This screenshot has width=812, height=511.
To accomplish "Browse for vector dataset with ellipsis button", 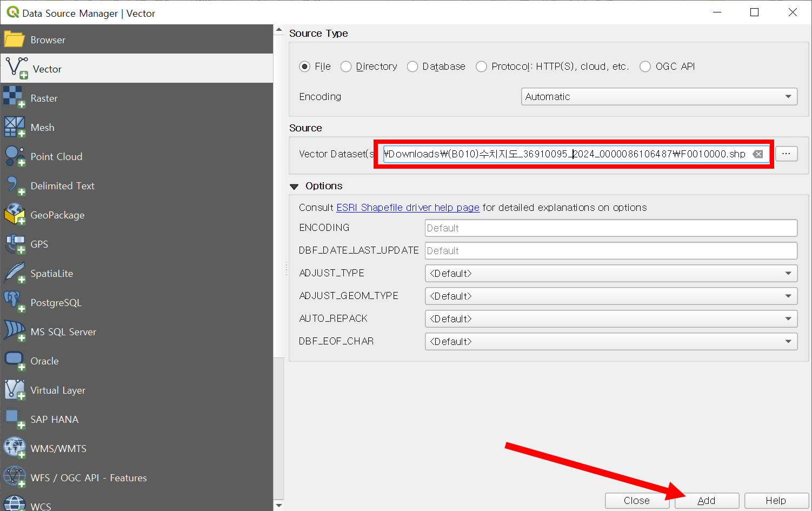I will click(x=786, y=154).
